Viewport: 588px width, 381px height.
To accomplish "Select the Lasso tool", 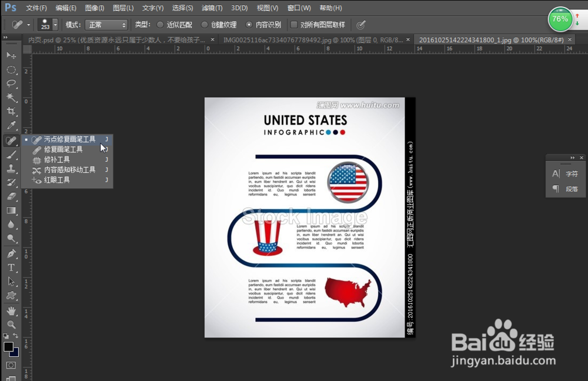I will [11, 83].
